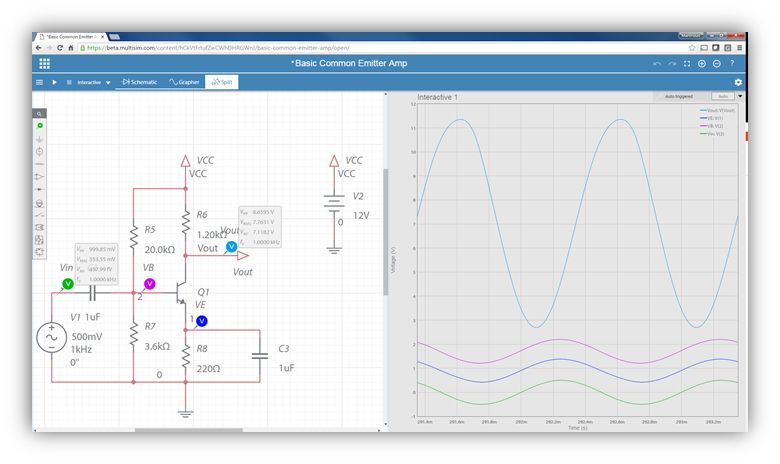
Task: Click the Interactive 1 graph title
Action: pyautogui.click(x=437, y=97)
